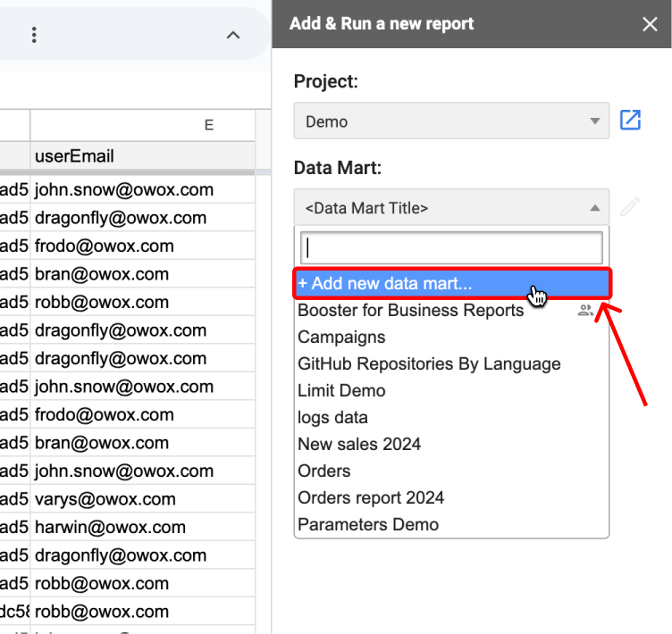Collapse the Data Mart Title dropdown

[x=451, y=207]
